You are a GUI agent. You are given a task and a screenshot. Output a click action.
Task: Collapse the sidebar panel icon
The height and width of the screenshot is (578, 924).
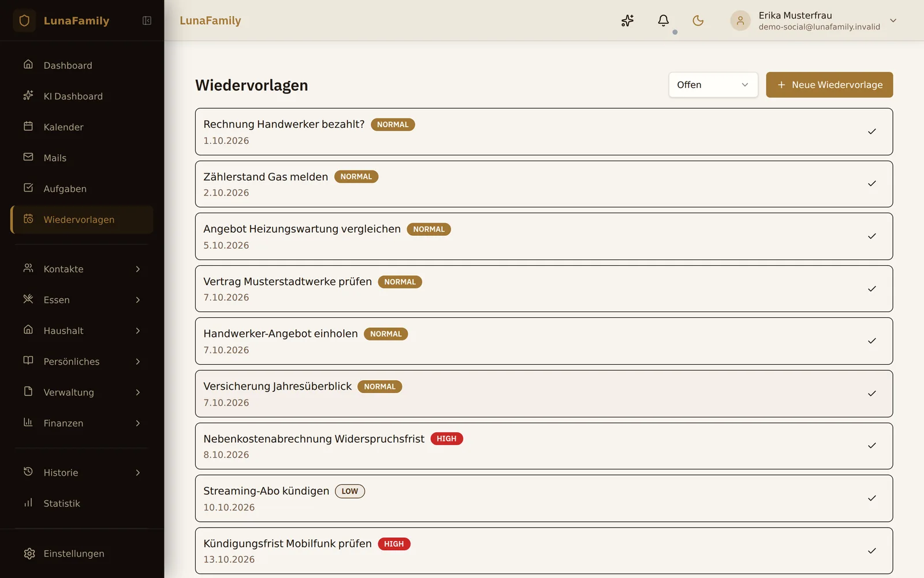147,21
